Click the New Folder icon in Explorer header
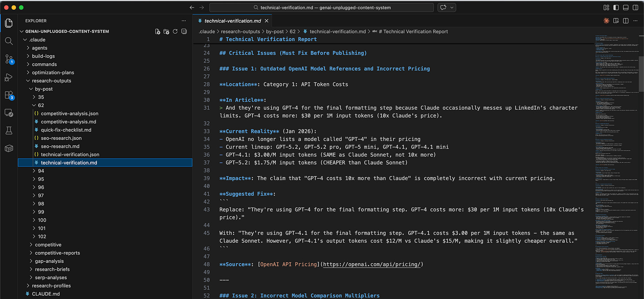 pyautogui.click(x=166, y=31)
